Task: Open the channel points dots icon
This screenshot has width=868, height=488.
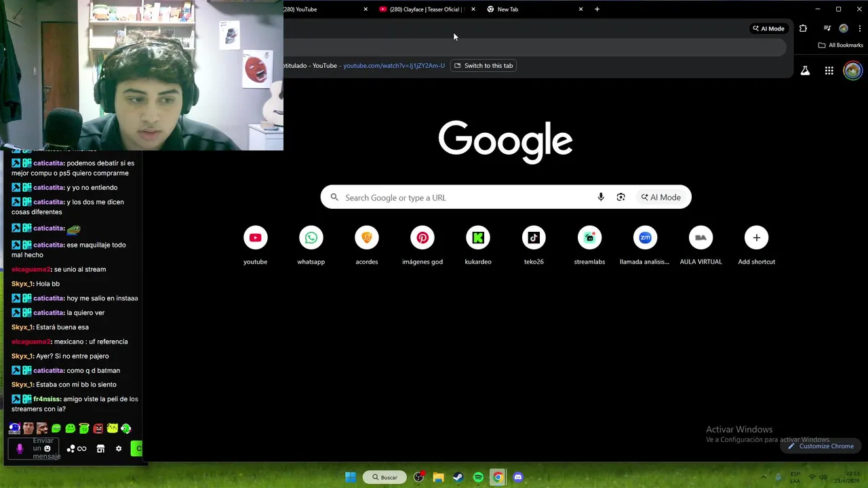Action: 70,449
